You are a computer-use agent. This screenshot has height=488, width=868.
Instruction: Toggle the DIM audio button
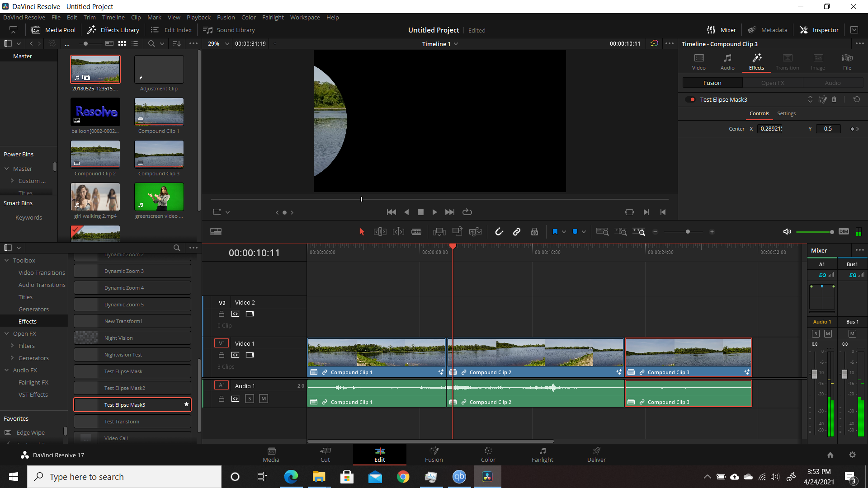point(844,232)
